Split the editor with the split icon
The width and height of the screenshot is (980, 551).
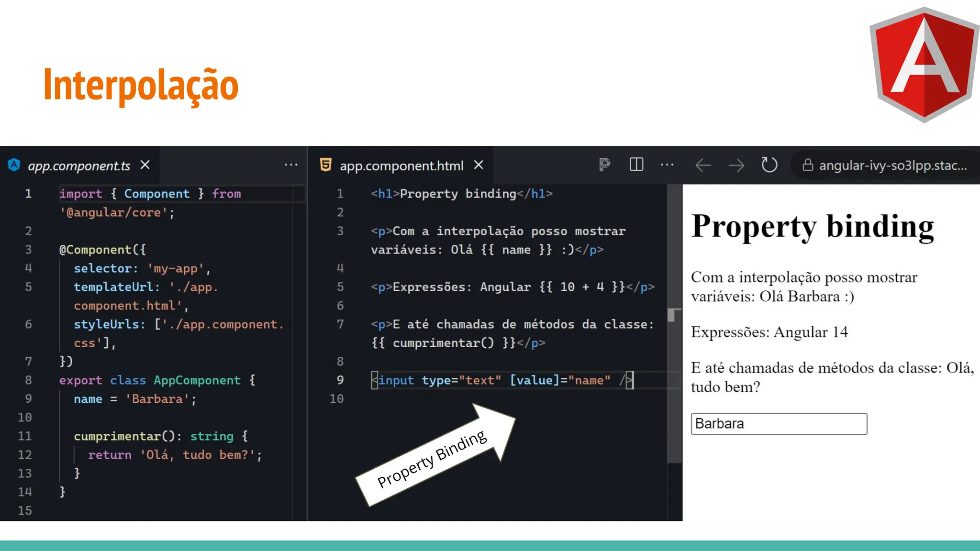pyautogui.click(x=636, y=165)
